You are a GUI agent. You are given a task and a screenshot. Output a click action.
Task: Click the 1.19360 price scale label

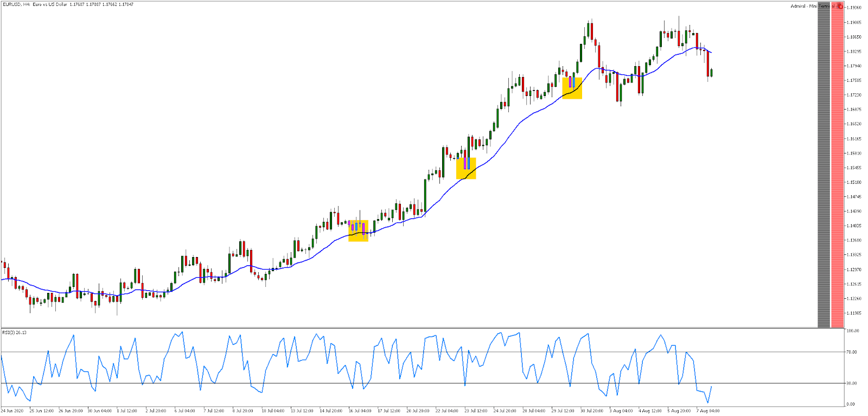[x=854, y=8]
